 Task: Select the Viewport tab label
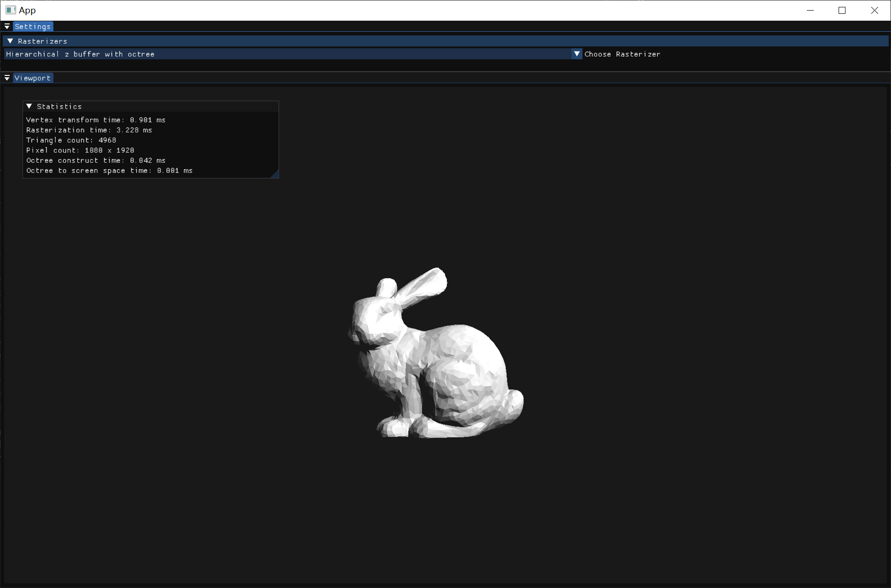click(x=33, y=78)
